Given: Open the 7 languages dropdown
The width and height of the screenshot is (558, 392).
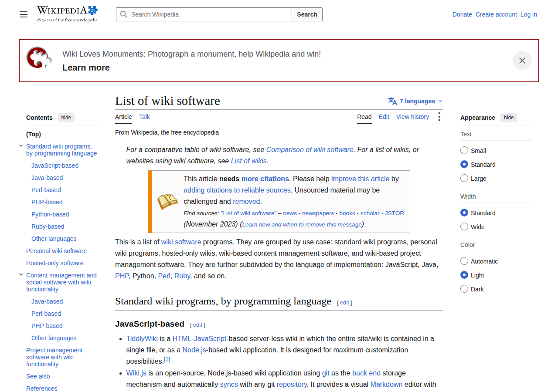Looking at the screenshot, I should [x=415, y=101].
